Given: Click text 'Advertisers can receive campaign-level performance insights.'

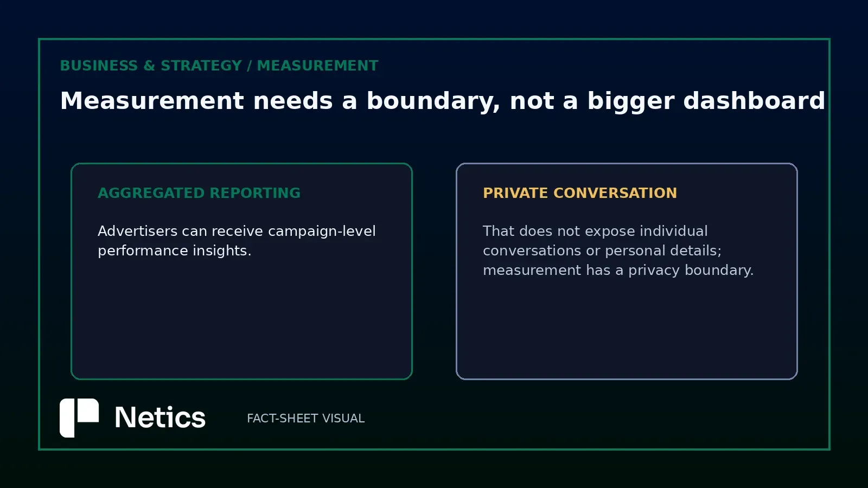Looking at the screenshot, I should coord(237,241).
